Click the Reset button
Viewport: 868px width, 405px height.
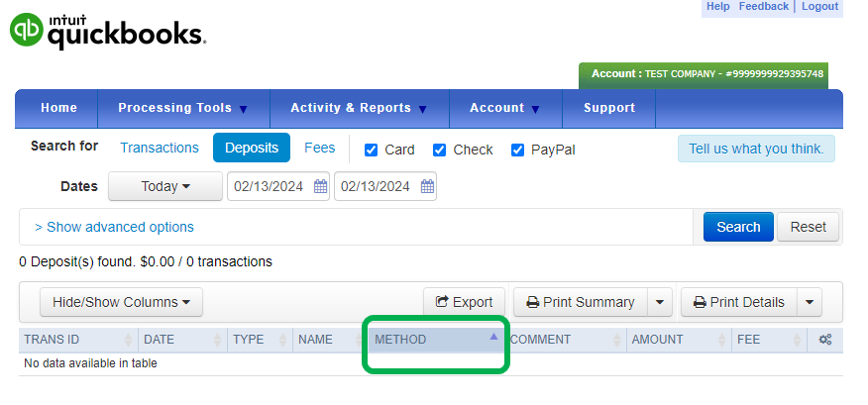point(809,227)
